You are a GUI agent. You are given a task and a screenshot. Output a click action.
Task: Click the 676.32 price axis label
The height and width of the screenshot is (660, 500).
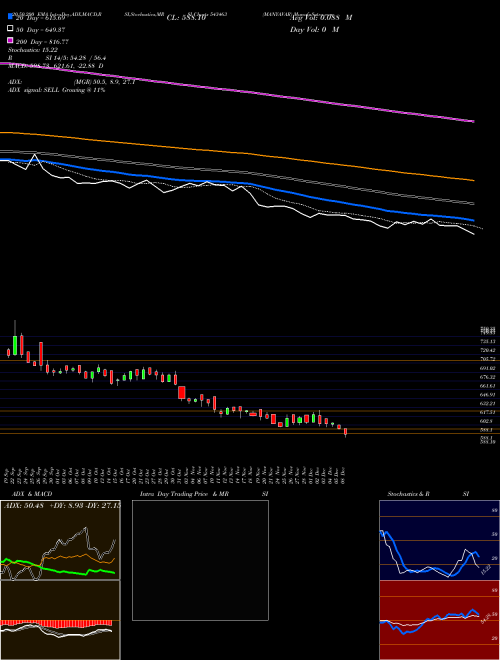[487, 377]
